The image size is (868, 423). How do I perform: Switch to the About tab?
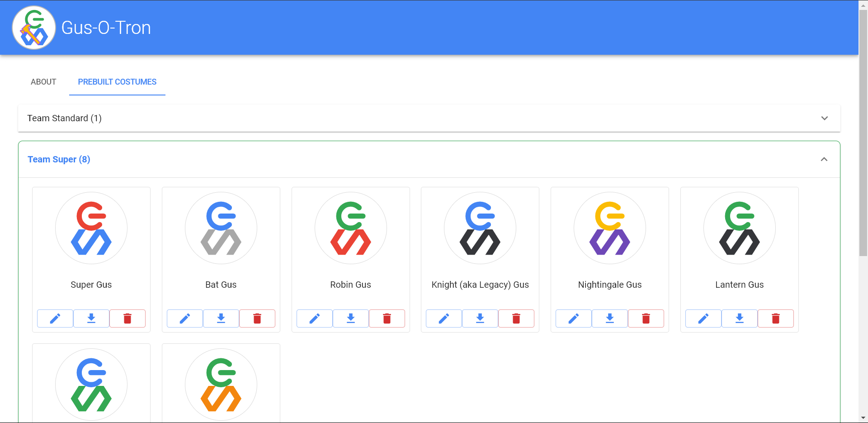click(x=43, y=82)
